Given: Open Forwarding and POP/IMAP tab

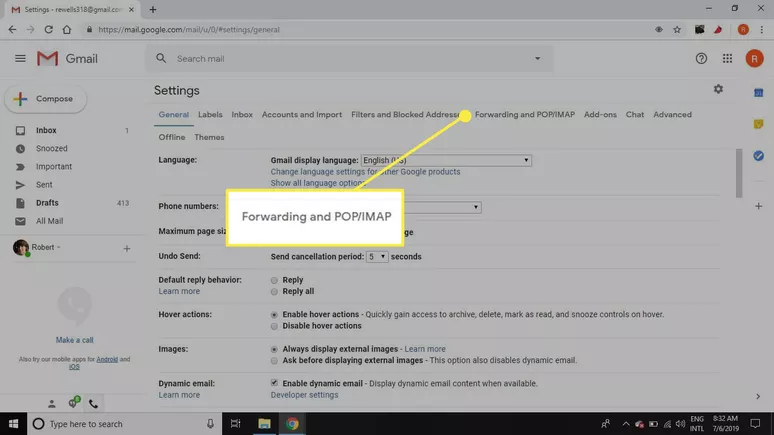Looking at the screenshot, I should point(525,115).
